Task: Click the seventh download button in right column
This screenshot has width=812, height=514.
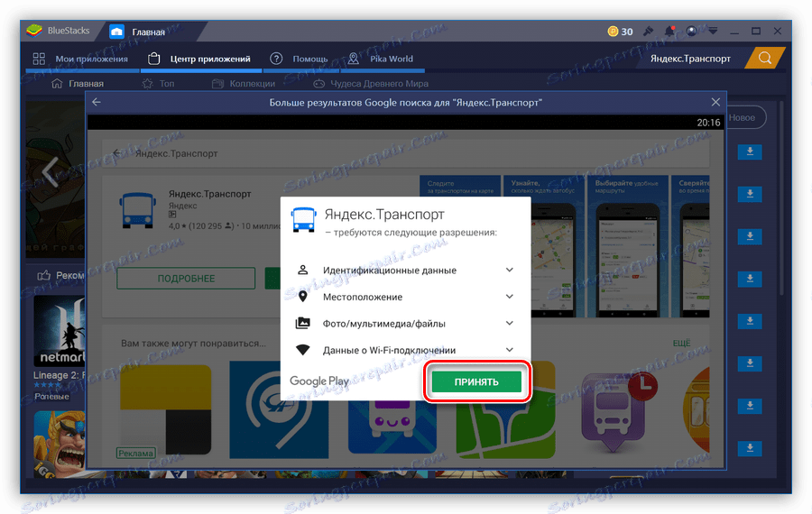Action: 750,406
